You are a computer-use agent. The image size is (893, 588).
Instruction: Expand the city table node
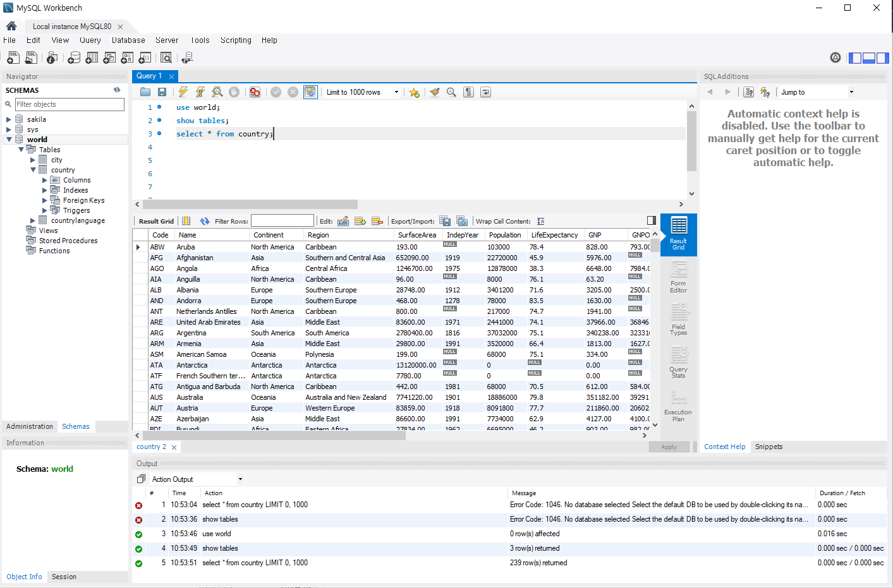pos(33,160)
